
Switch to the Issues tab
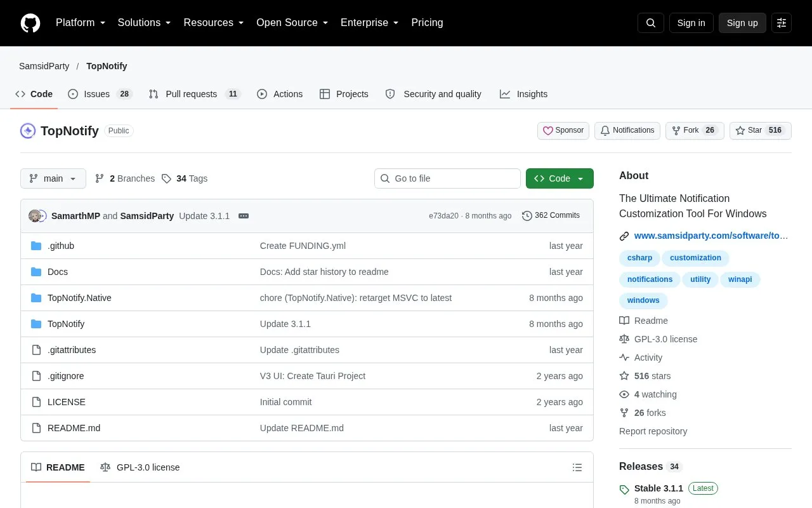tap(100, 94)
